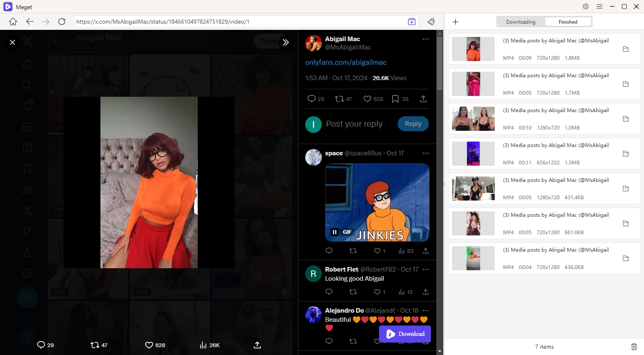This screenshot has height=355, width=644.
Task: Navigate forward in Meget browser
Action: (46, 22)
